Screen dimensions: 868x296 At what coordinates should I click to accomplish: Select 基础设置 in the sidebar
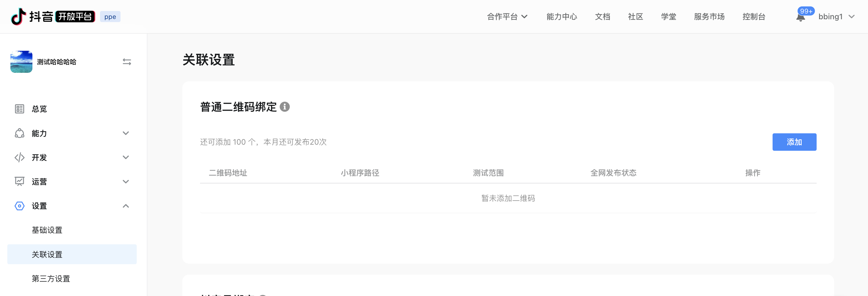pyautogui.click(x=47, y=230)
